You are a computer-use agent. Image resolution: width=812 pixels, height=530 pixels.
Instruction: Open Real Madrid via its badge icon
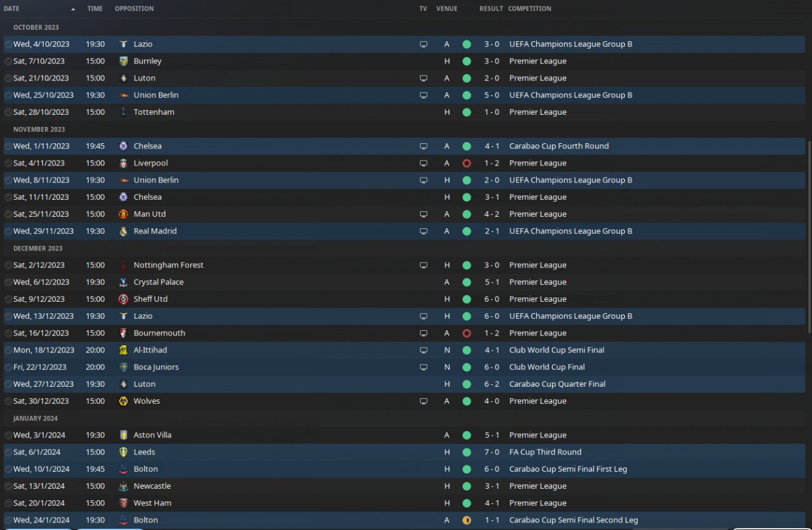[x=123, y=231]
